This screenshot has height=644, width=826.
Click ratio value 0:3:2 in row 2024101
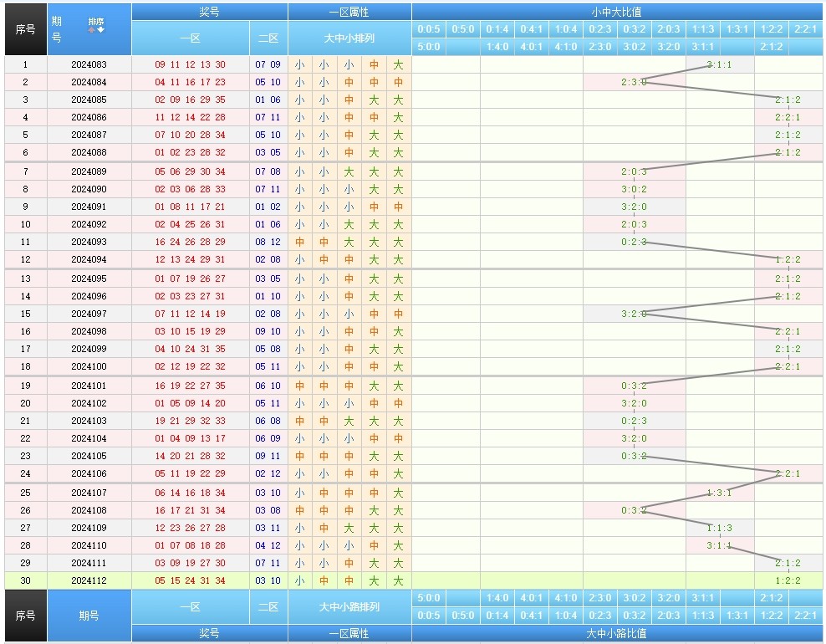pyautogui.click(x=634, y=386)
